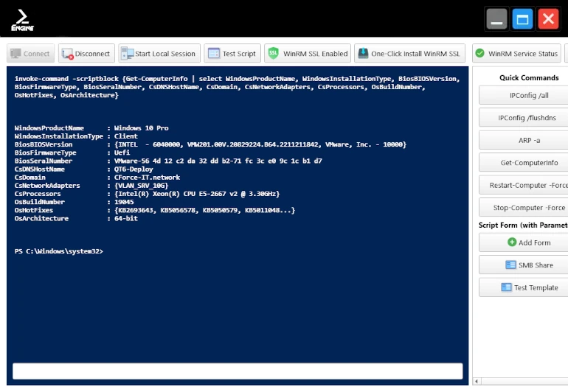Click the BiosBIOSVersion value
This screenshot has height=392, width=568.
coord(260,144)
